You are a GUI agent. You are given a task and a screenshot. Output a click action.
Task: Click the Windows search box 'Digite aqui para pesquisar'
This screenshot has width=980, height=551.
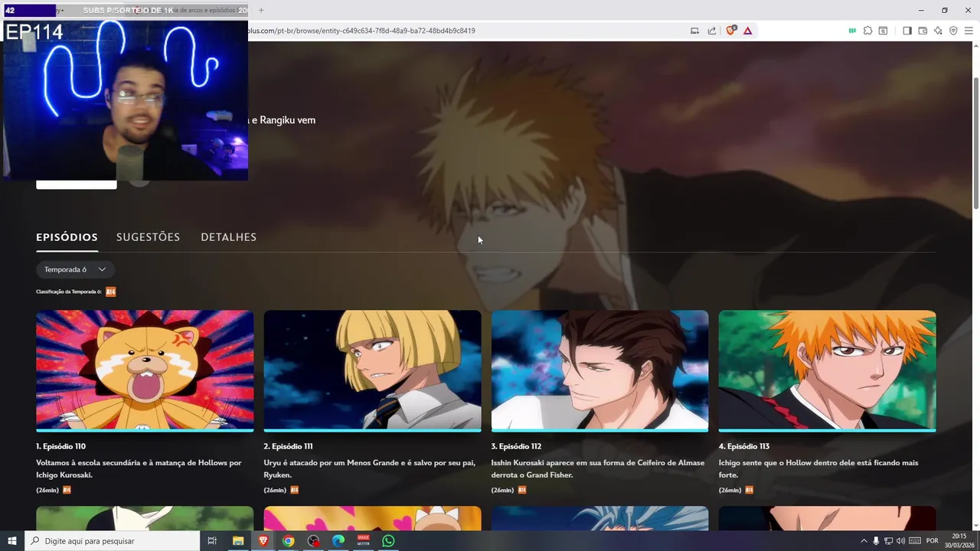pos(112,541)
